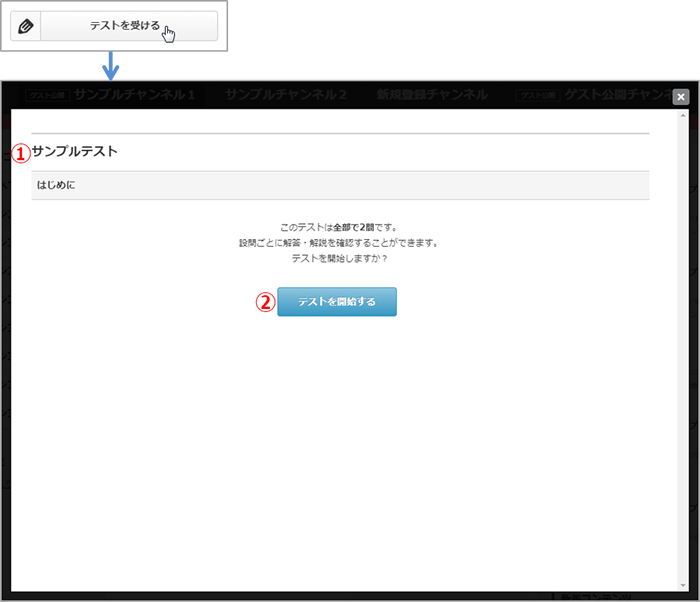
Task: Click the line 設問ごとに解答・解説を確認することができます。
Action: pyautogui.click(x=338, y=243)
